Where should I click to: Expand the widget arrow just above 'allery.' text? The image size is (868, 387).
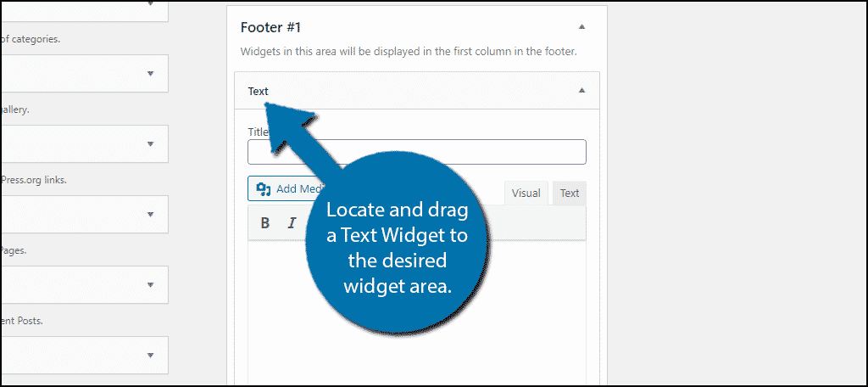(150, 74)
